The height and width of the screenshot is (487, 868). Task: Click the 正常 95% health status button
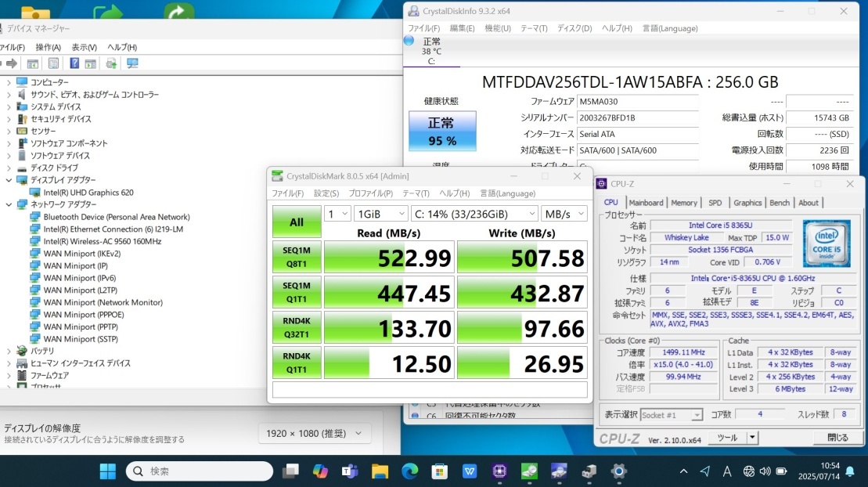tap(442, 132)
